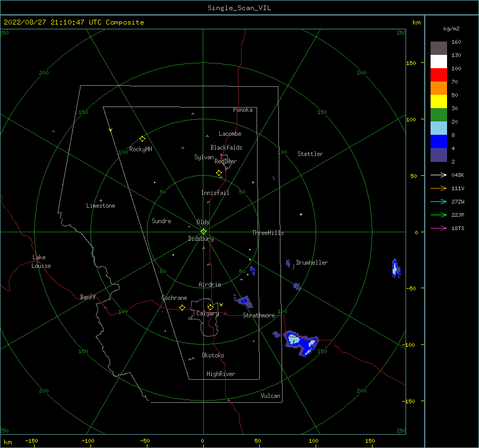The width and height of the screenshot is (479, 448).
Task: Click the Ponoka city label
Action: (x=243, y=110)
